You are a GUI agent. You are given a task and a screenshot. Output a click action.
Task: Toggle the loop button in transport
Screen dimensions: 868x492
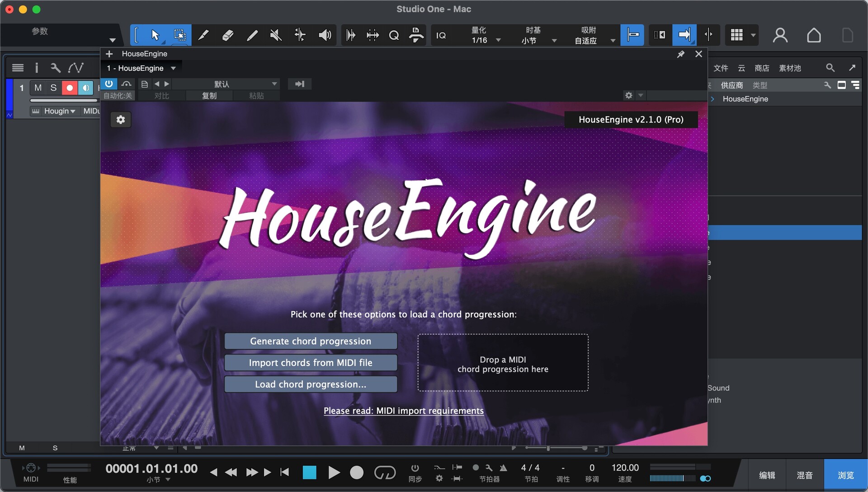(x=385, y=473)
